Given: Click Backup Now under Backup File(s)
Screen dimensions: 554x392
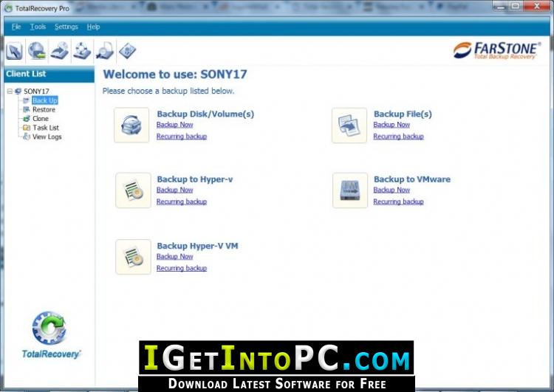Looking at the screenshot, I should pyautogui.click(x=391, y=125).
